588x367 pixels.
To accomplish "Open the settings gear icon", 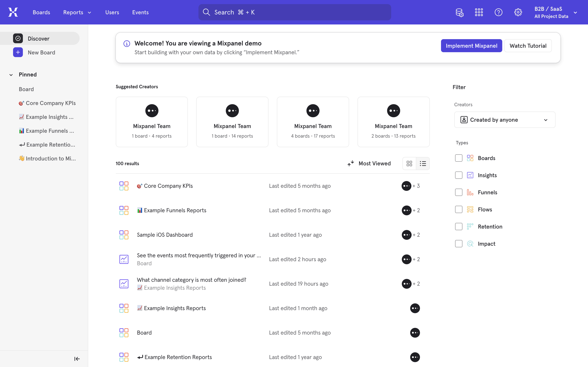I will pos(518,12).
